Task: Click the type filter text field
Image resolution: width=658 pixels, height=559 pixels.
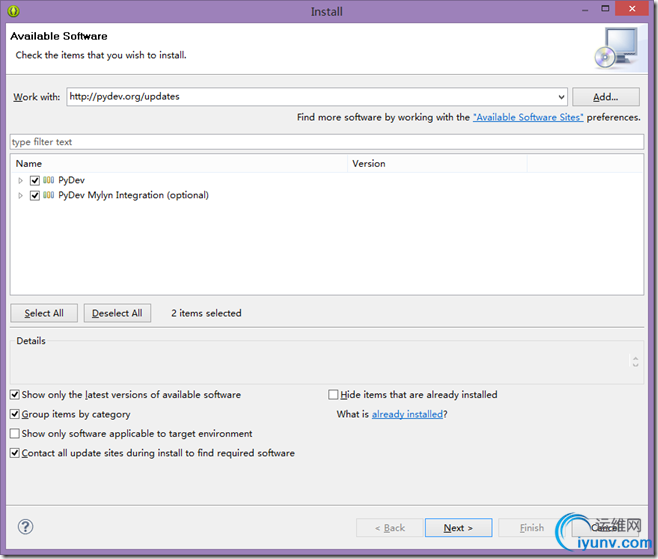Action: click(x=327, y=142)
